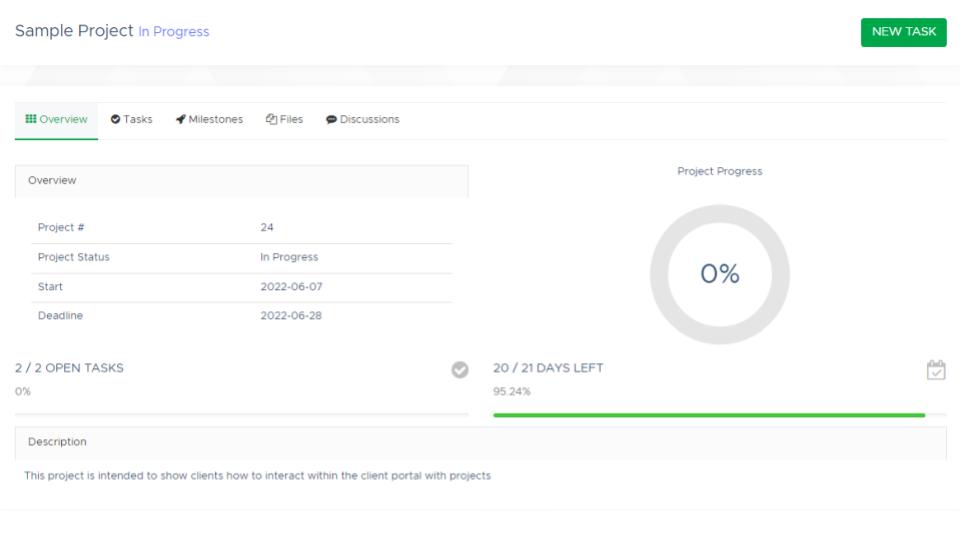Click the 20 / 21 DAYS LEFT heading
Image resolution: width=960 pixels, height=540 pixels.
pyautogui.click(x=548, y=368)
